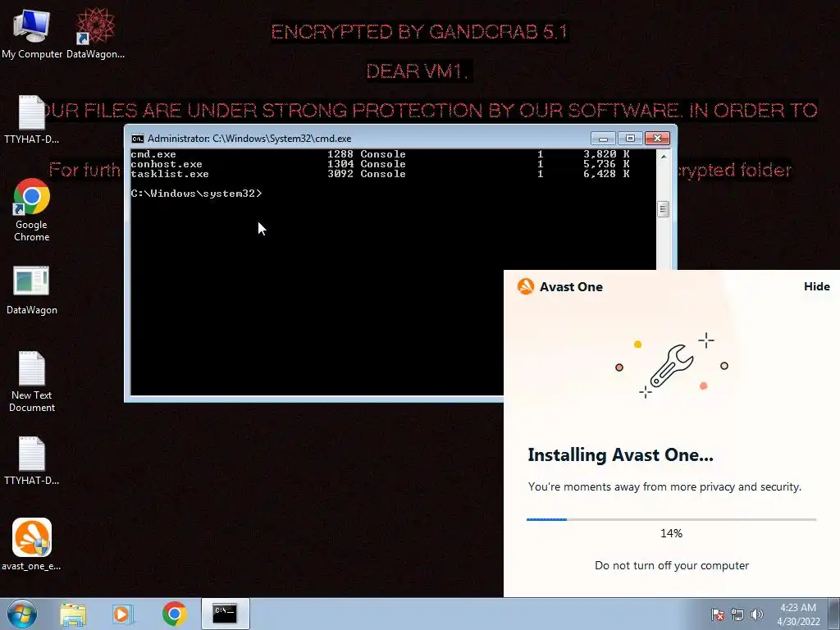Screen dimensions: 840x630
Task: Minimize the cmd.exe window
Action: tap(603, 139)
